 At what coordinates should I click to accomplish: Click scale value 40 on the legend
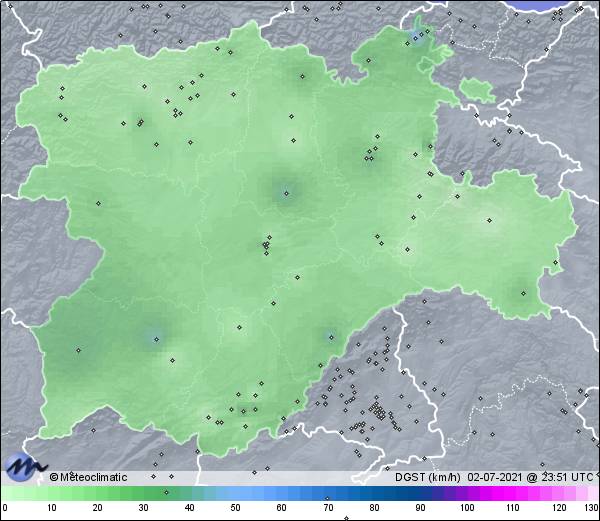(189, 508)
